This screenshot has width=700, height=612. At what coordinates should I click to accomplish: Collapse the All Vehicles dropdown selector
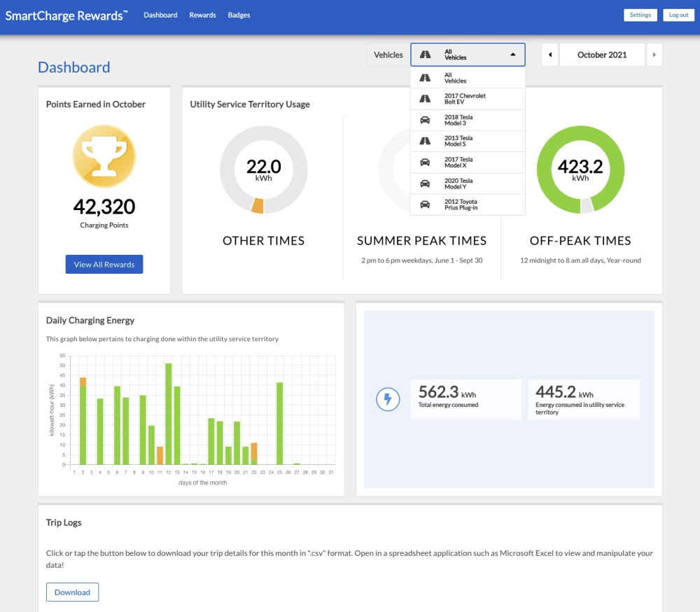click(468, 55)
